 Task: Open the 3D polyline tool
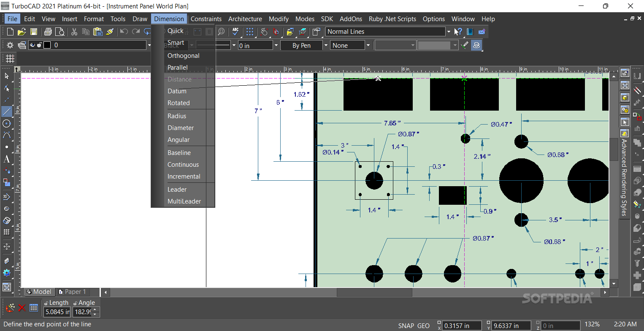pos(7,196)
